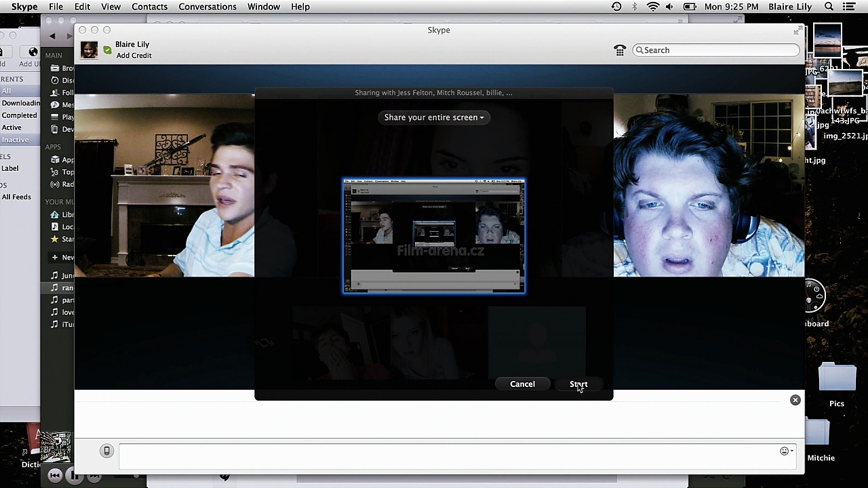Cancel the screen sharing dialog

(x=522, y=384)
